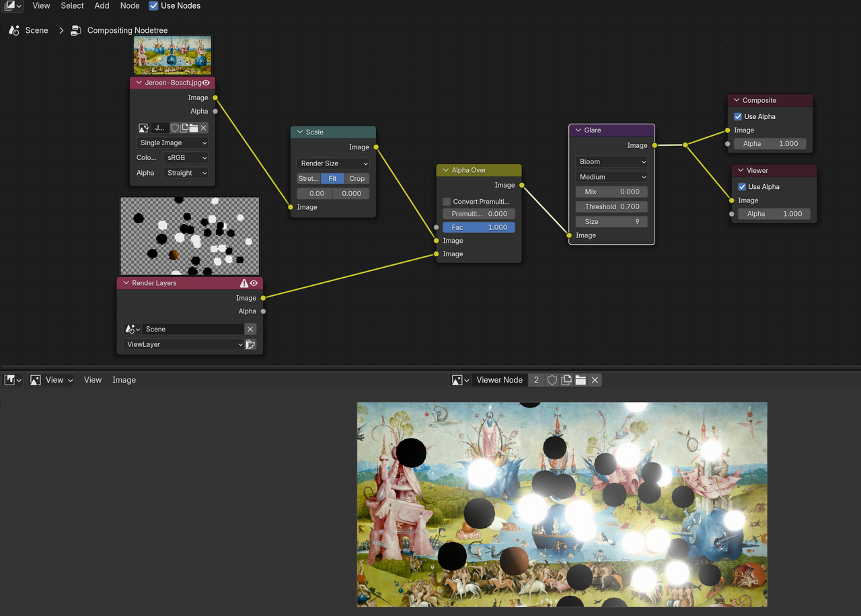Viewport: 861px width, 616px height.
Task: Click Alpha 1.000 field in Viewer node
Action: coord(774,214)
